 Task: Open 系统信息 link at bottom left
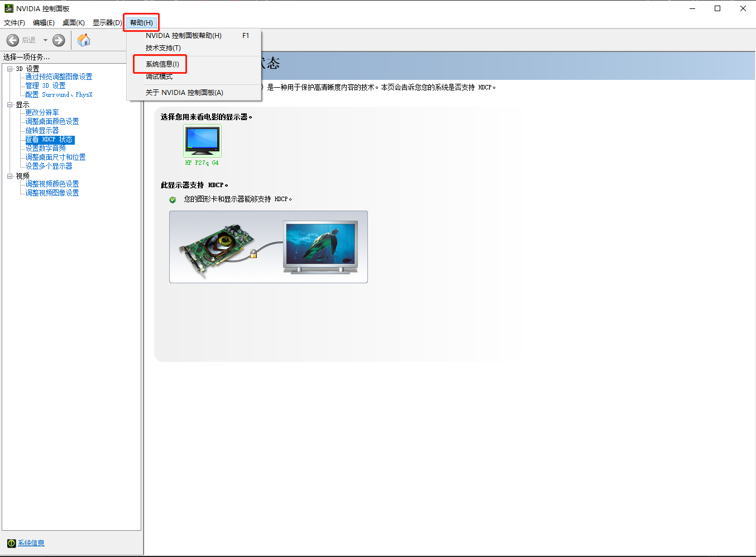click(x=31, y=543)
